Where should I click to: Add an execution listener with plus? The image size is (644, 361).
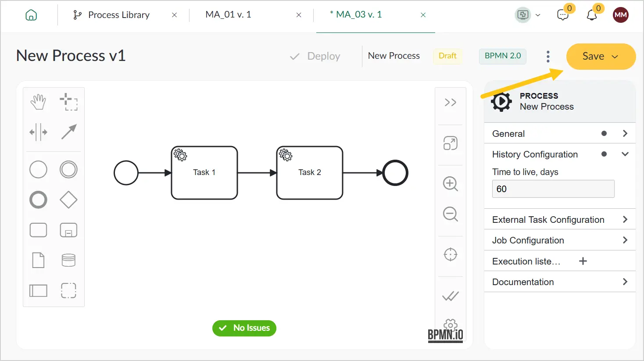(583, 261)
